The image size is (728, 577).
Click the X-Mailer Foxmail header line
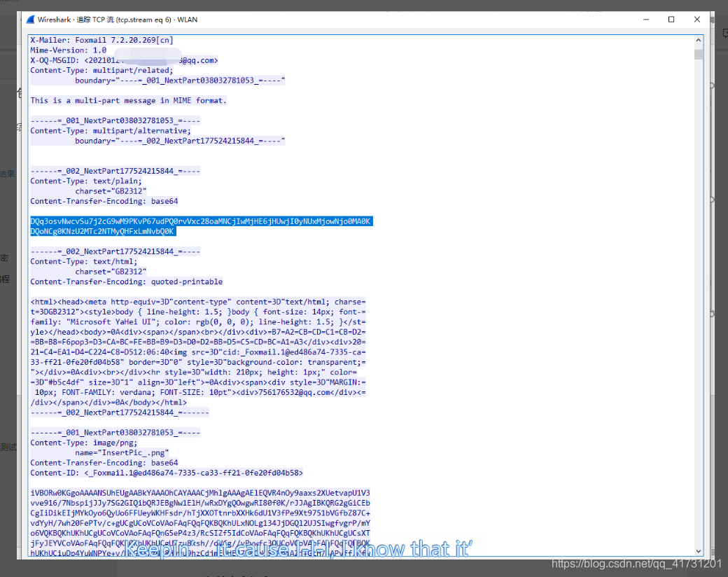tap(101, 41)
